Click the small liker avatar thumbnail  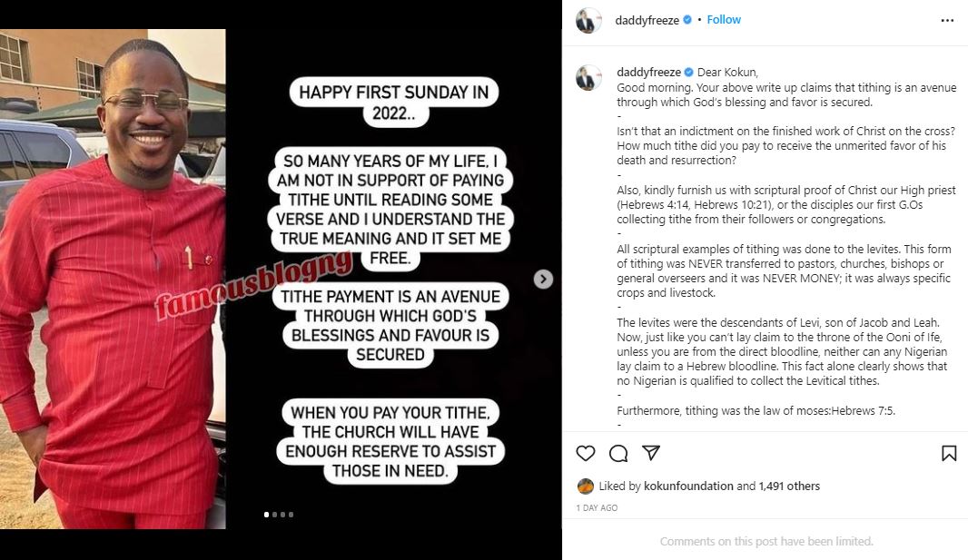(x=585, y=486)
